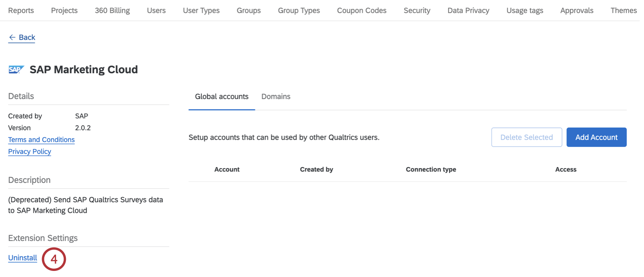This screenshot has width=644, height=277.
Task: Open the Data Privacy tab
Action: point(468,11)
